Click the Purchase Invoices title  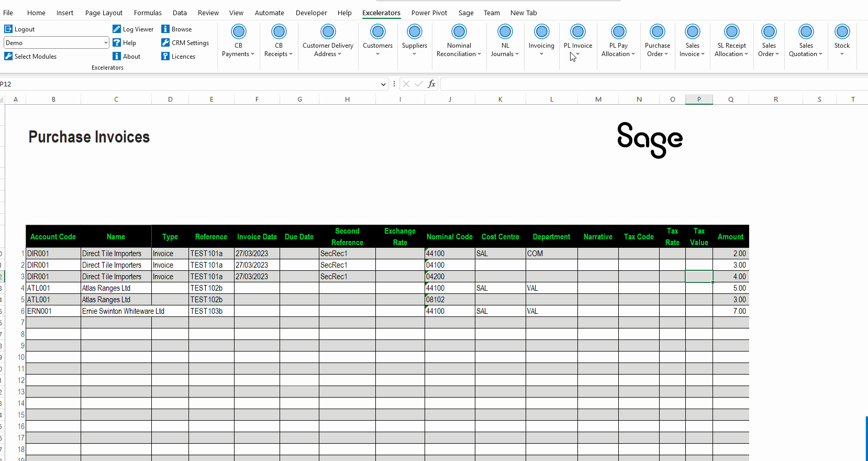click(x=89, y=137)
